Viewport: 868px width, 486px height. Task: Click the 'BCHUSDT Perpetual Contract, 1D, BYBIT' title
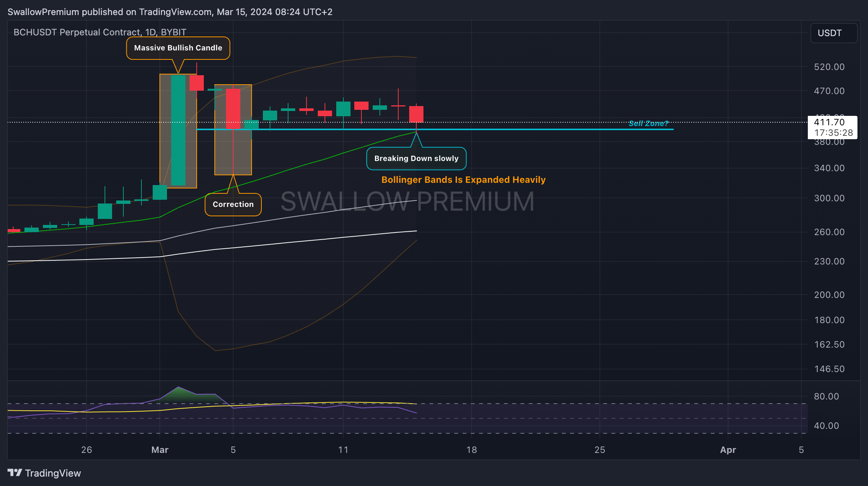[100, 32]
